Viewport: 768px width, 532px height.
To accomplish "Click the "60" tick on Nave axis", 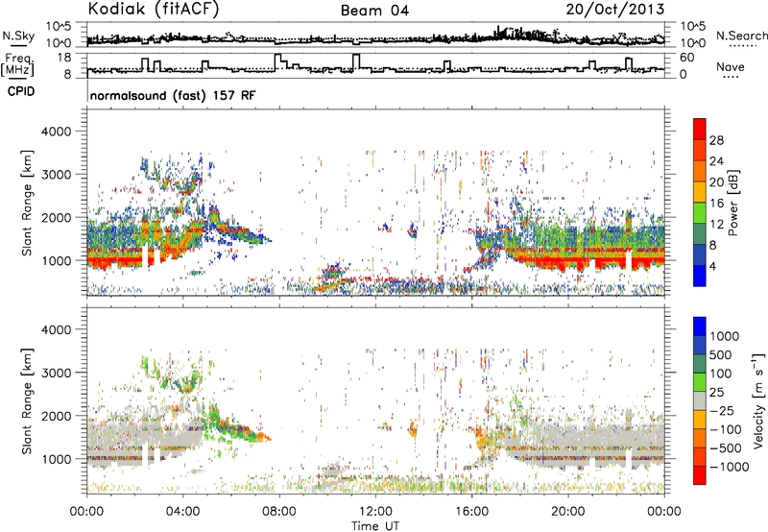I will [x=687, y=58].
